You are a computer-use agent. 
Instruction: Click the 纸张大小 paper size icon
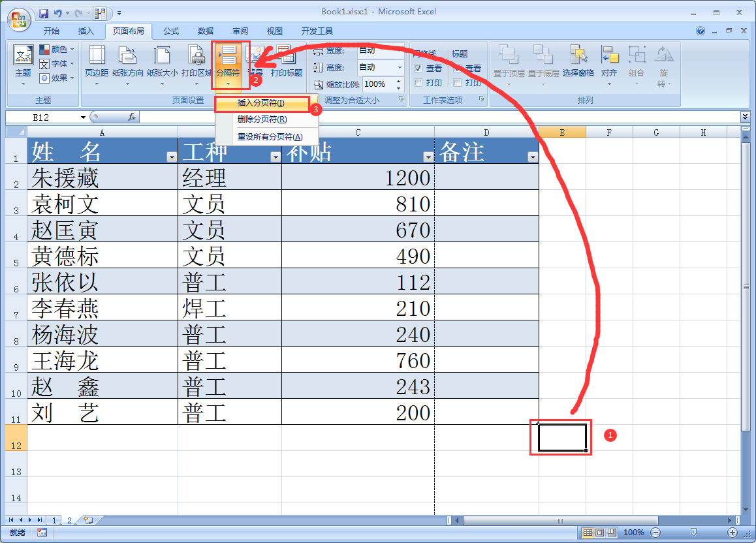162,63
